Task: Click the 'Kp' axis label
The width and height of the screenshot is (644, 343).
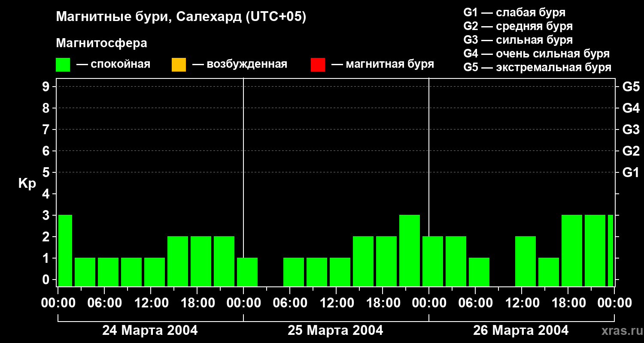Action: click(27, 184)
